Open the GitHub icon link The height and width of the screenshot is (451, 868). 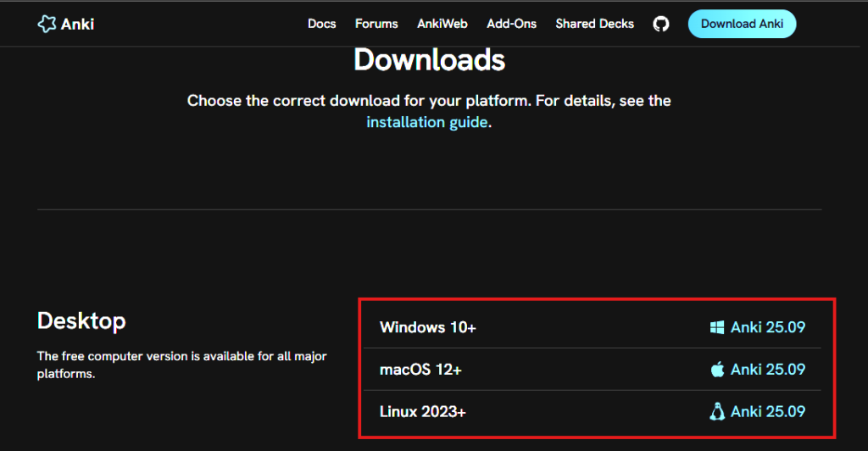coord(661,24)
